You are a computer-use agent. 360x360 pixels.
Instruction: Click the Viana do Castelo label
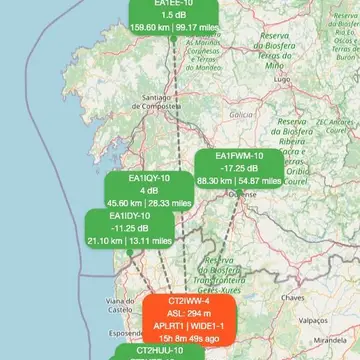[120, 305]
